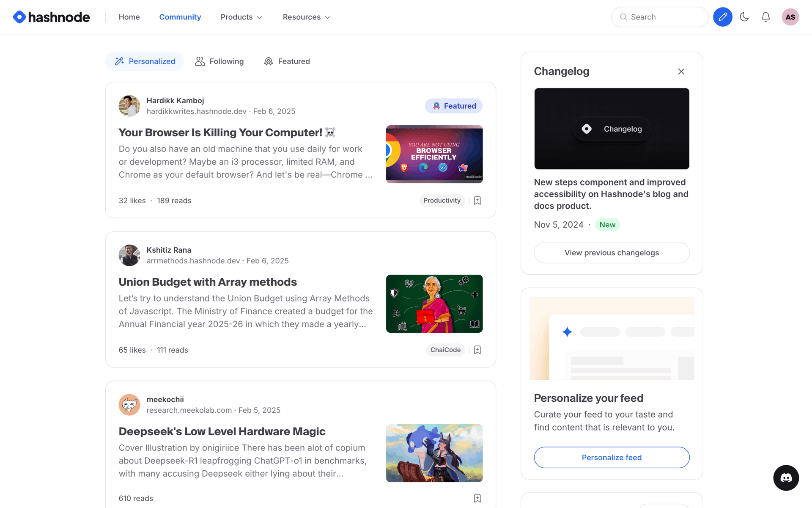The width and height of the screenshot is (812, 508).
Task: Click the New steps component changelog headline
Action: pyautogui.click(x=611, y=194)
